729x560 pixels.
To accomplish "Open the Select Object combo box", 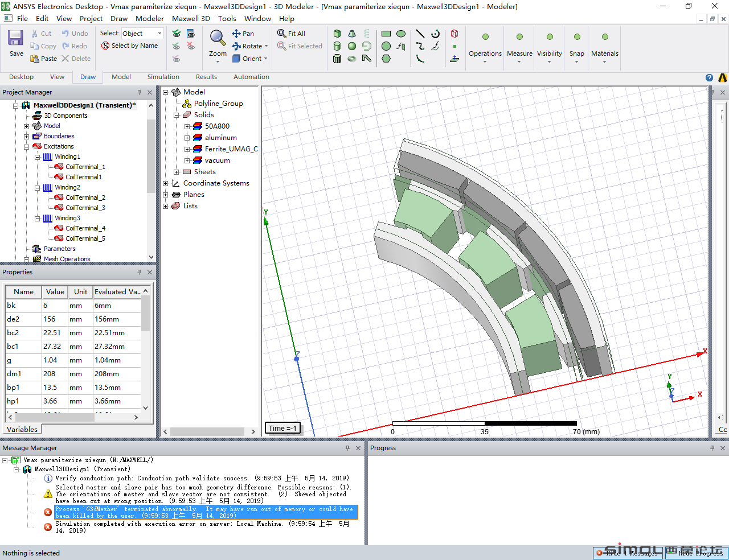I will pyautogui.click(x=142, y=34).
